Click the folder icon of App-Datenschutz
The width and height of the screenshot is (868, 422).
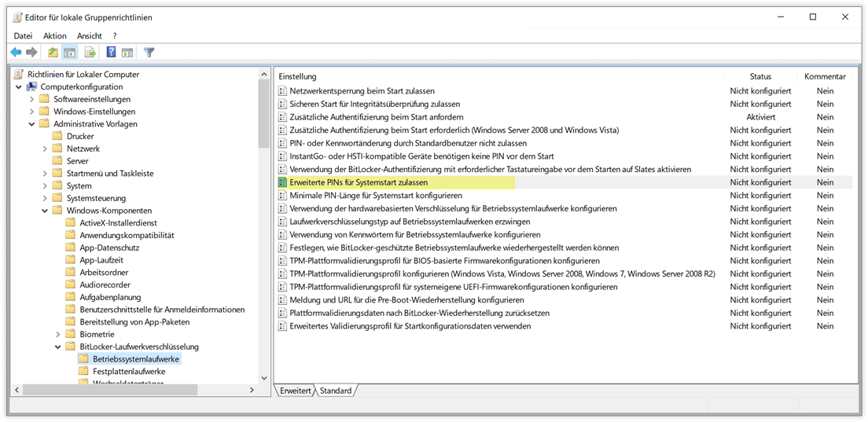70,248
